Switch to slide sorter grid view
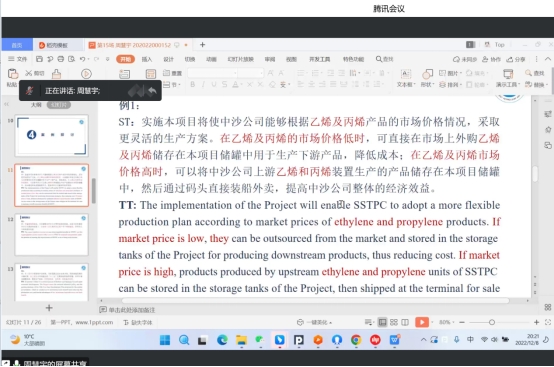 click(394, 322)
